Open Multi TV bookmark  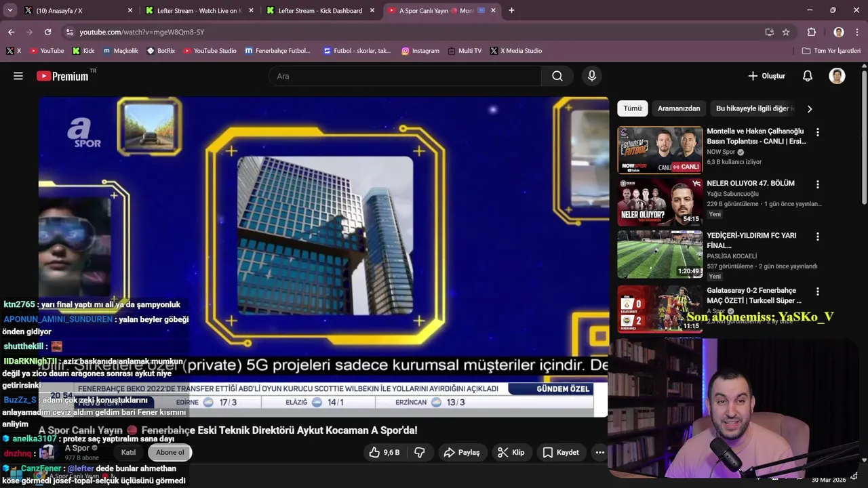465,51
